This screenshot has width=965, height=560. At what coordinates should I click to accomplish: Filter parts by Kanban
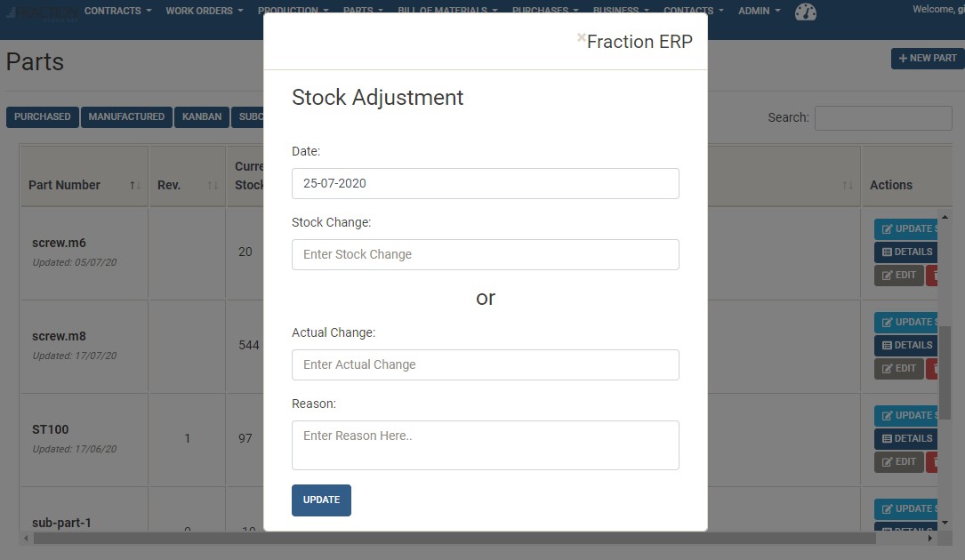pyautogui.click(x=202, y=116)
